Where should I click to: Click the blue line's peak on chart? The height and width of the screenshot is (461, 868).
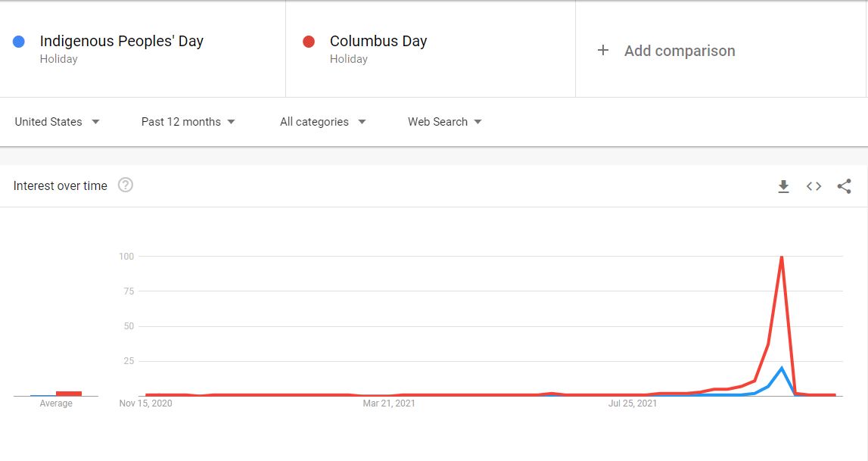click(x=781, y=368)
